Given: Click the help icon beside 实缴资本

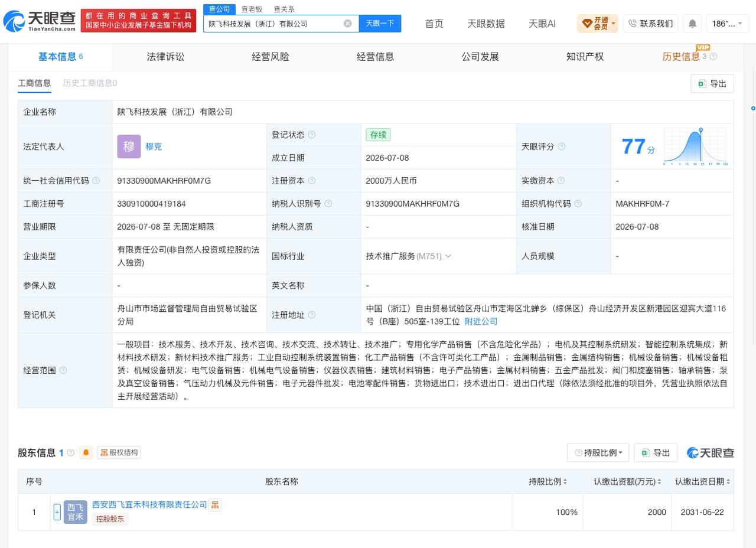Looking at the screenshot, I should point(561,181).
